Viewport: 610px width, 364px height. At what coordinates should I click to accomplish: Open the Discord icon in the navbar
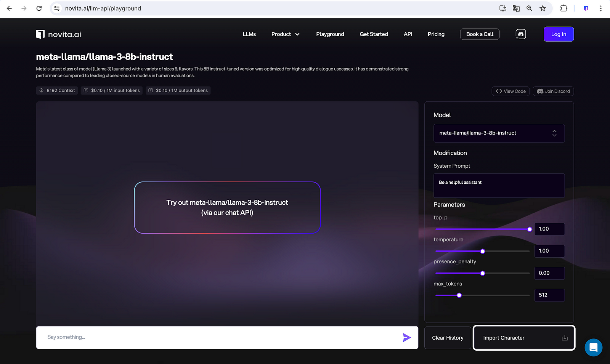pyautogui.click(x=521, y=34)
